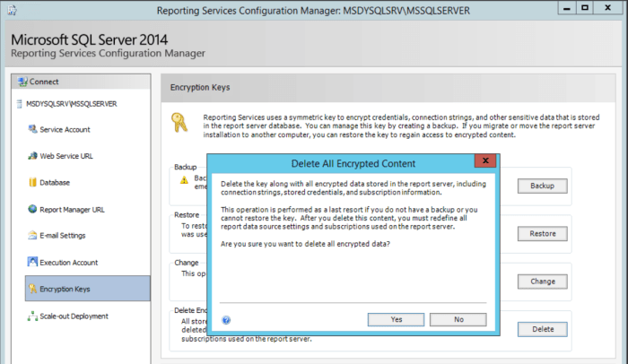Open the Web Service URL page
The image size is (628, 364).
[x=66, y=156]
